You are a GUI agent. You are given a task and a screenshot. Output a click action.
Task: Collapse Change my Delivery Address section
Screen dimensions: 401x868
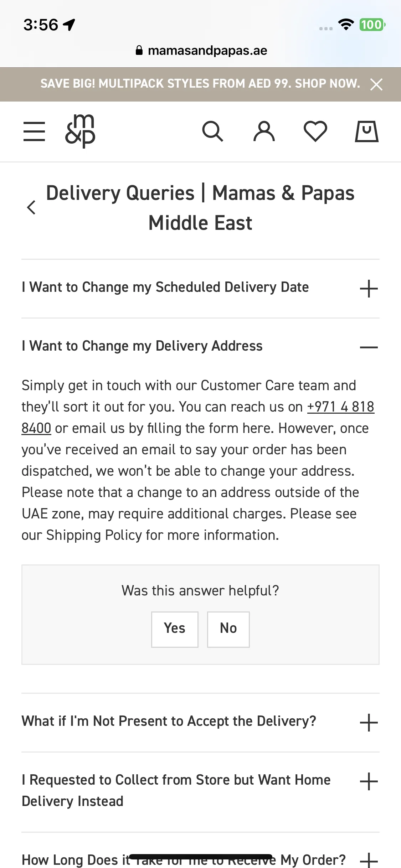[x=200, y=347]
